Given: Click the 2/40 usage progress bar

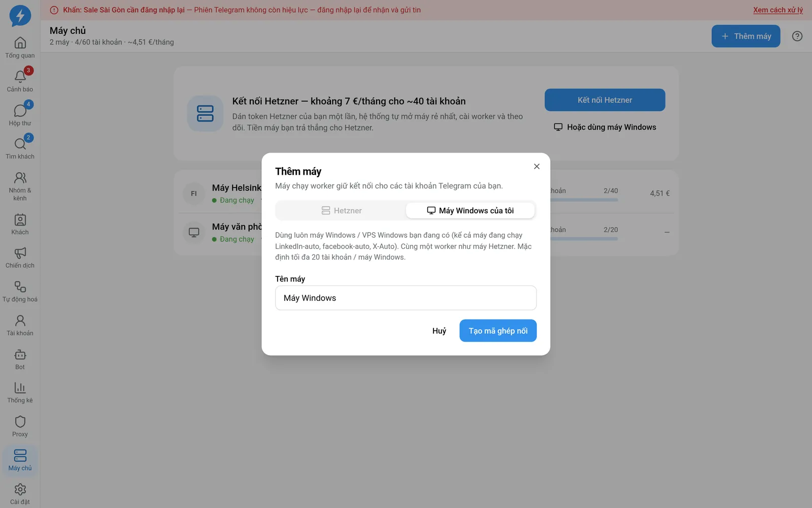Looking at the screenshot, I should (x=584, y=200).
